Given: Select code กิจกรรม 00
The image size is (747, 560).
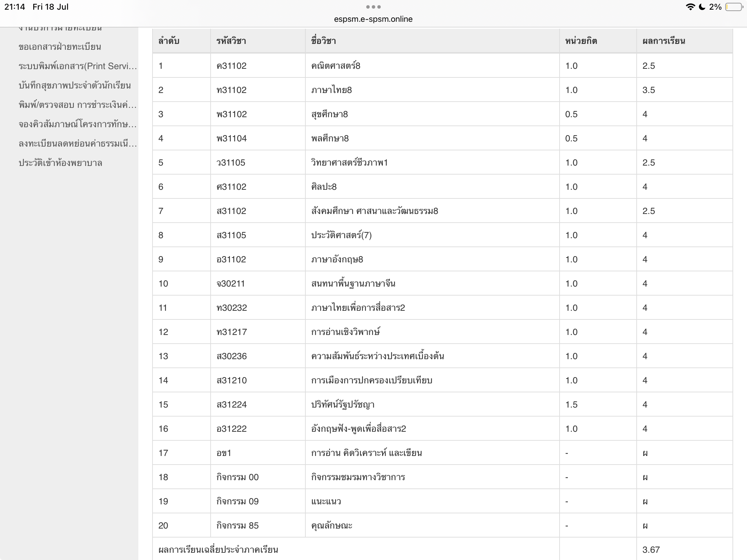Looking at the screenshot, I should 238,477.
